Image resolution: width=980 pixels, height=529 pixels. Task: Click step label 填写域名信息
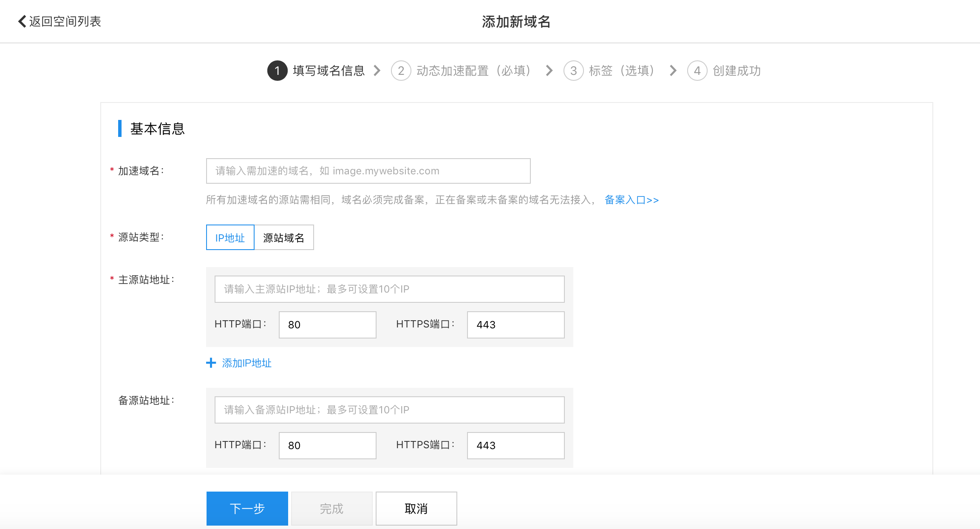coord(329,71)
